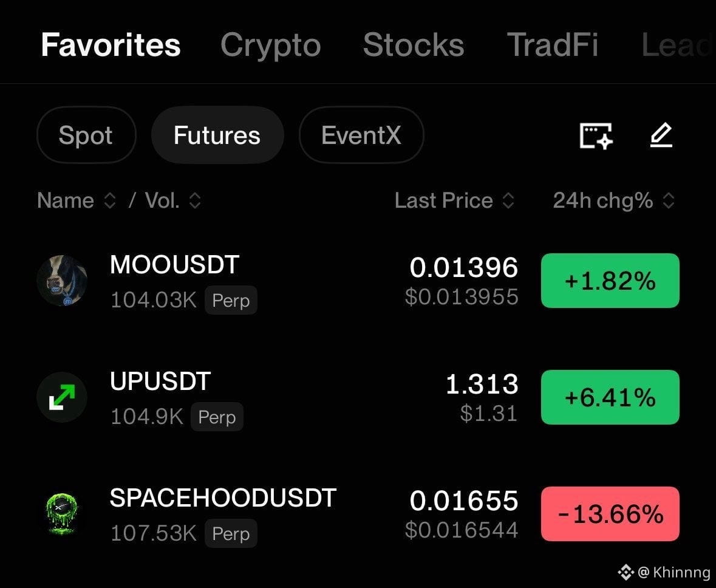Click the +1.82% change badge
Image resolution: width=716 pixels, height=588 pixels.
pyautogui.click(x=610, y=281)
